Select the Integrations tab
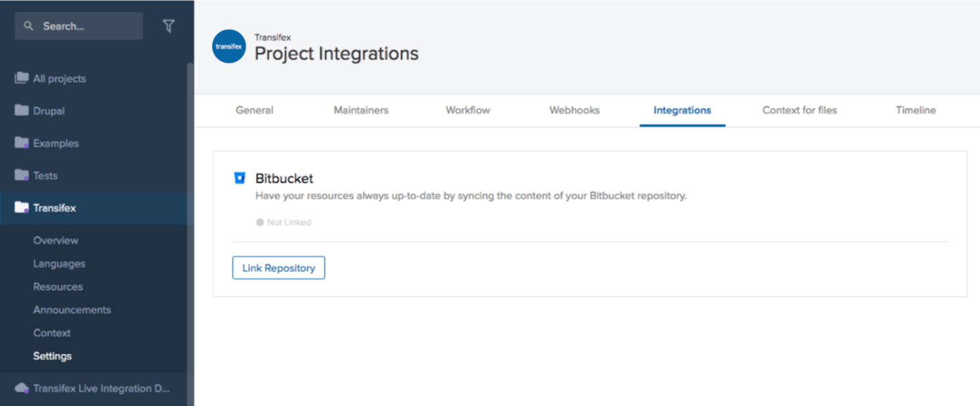 click(682, 110)
